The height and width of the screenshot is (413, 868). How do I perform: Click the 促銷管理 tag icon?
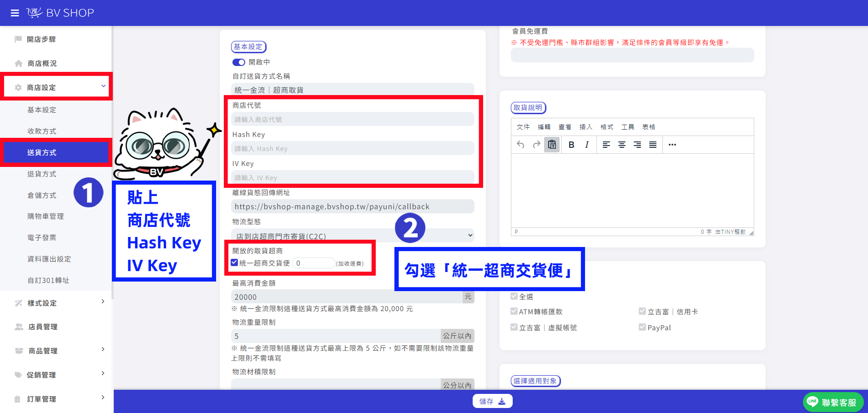coord(18,375)
